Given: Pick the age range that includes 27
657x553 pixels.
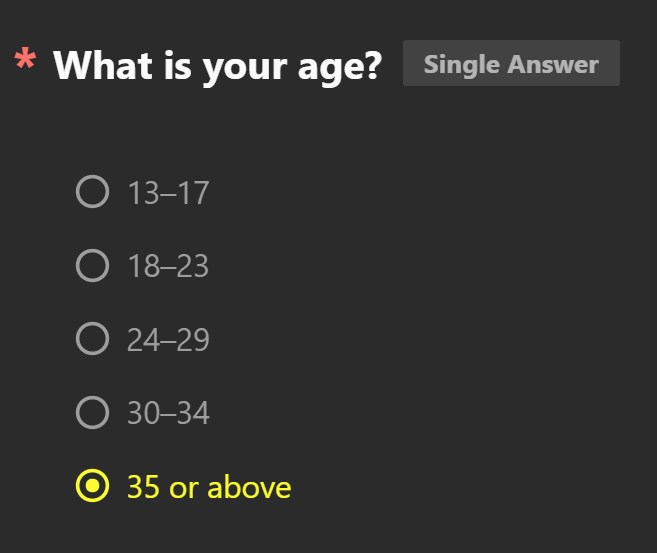Looking at the screenshot, I should [x=142, y=339].
